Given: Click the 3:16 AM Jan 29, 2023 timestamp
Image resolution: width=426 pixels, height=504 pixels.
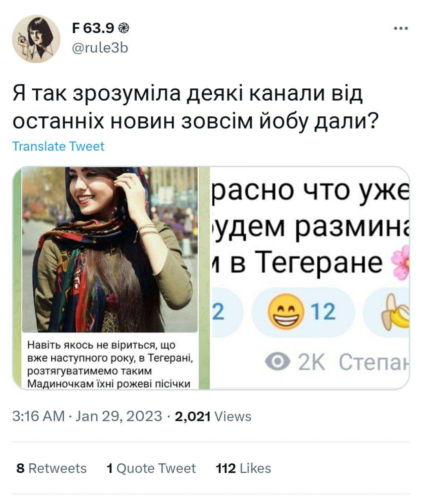Looking at the screenshot, I should tap(87, 416).
